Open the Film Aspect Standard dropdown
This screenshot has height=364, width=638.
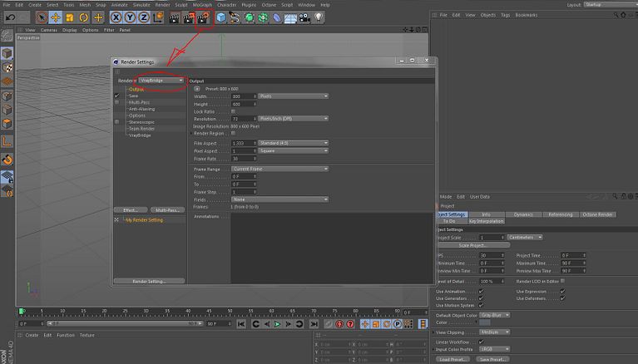click(x=293, y=143)
